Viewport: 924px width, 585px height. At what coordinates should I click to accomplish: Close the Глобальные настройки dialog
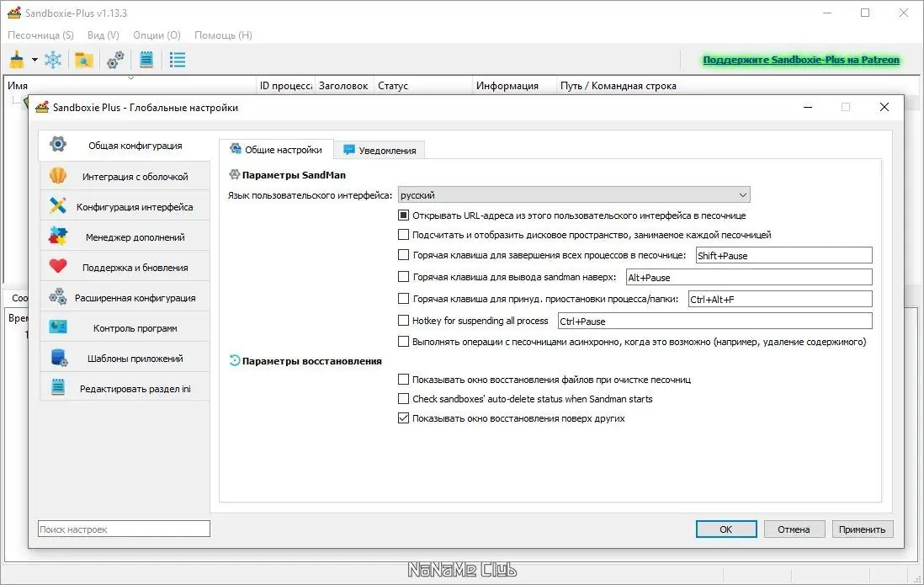click(x=884, y=107)
